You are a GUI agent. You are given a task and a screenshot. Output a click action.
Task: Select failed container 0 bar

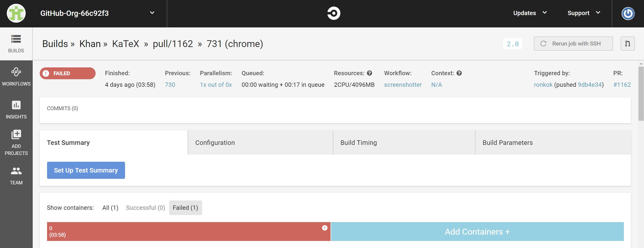(189, 232)
